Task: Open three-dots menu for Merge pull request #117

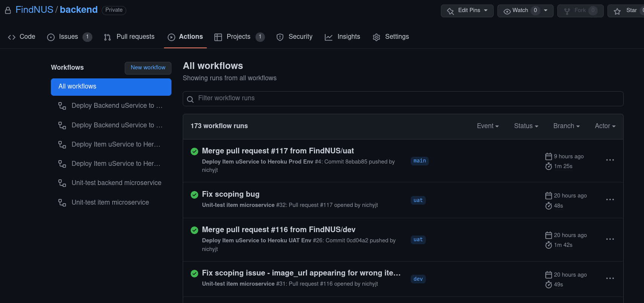Action: click(x=610, y=160)
